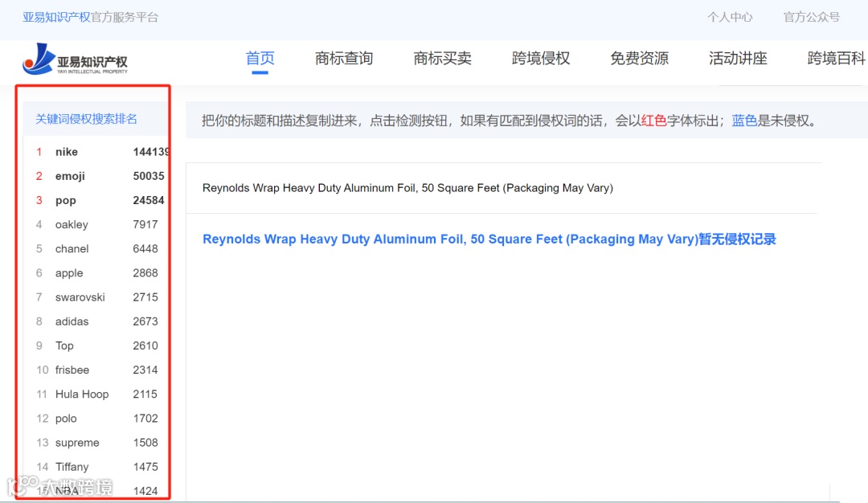868x503 pixels.
Task: Click the adidas keyword
Action: [x=72, y=321]
